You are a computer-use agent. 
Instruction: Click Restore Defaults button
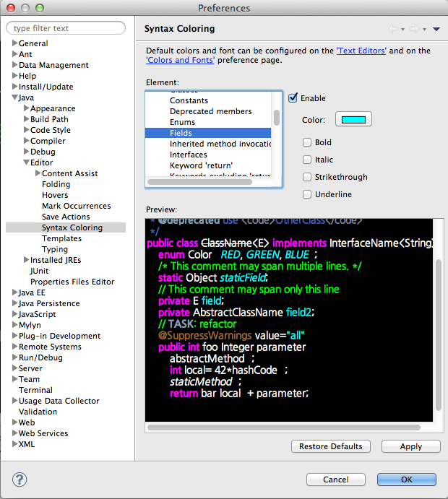pyautogui.click(x=331, y=446)
